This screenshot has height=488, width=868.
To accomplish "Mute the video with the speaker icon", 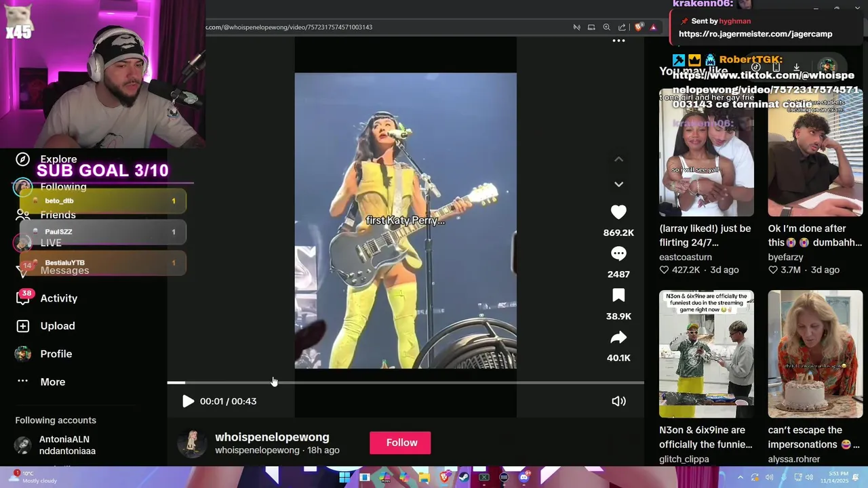I will click(618, 401).
